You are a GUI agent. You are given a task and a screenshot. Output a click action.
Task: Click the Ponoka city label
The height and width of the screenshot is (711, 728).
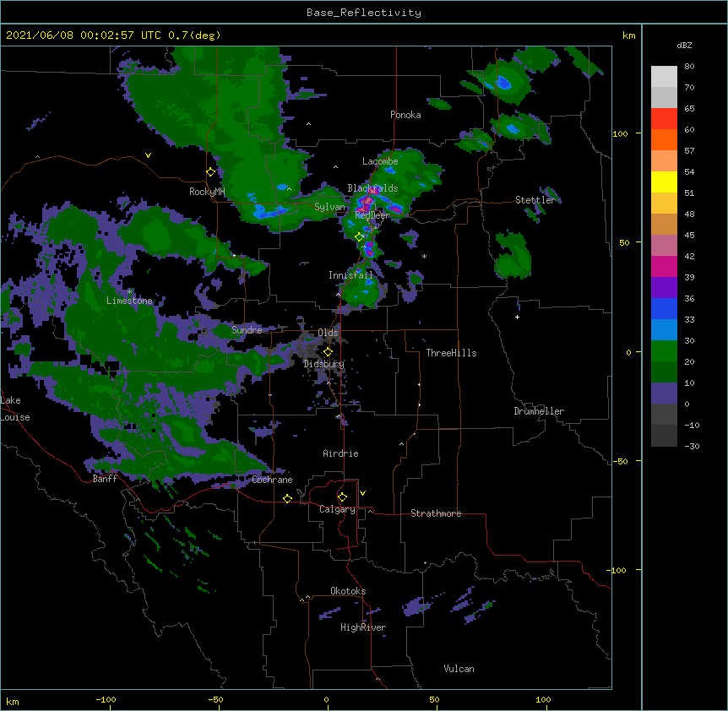pos(405,115)
